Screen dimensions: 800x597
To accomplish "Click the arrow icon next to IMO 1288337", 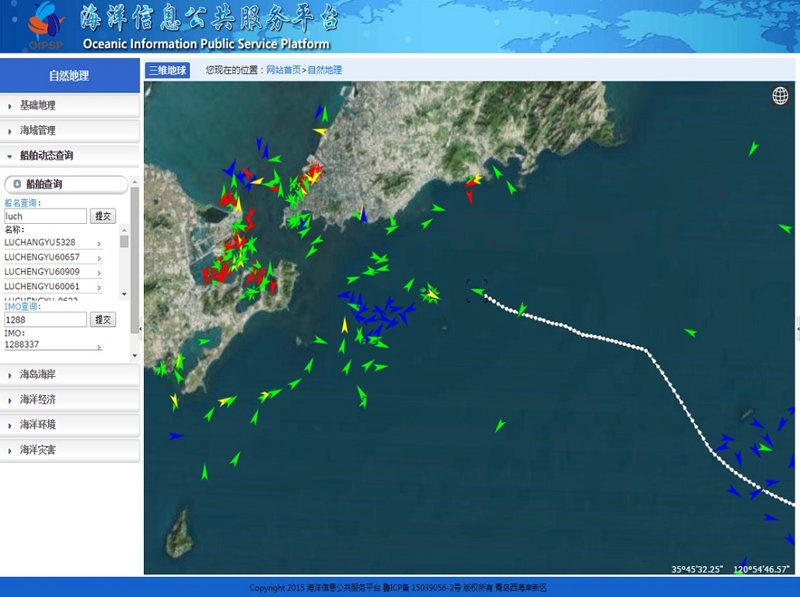I will pos(99,347).
